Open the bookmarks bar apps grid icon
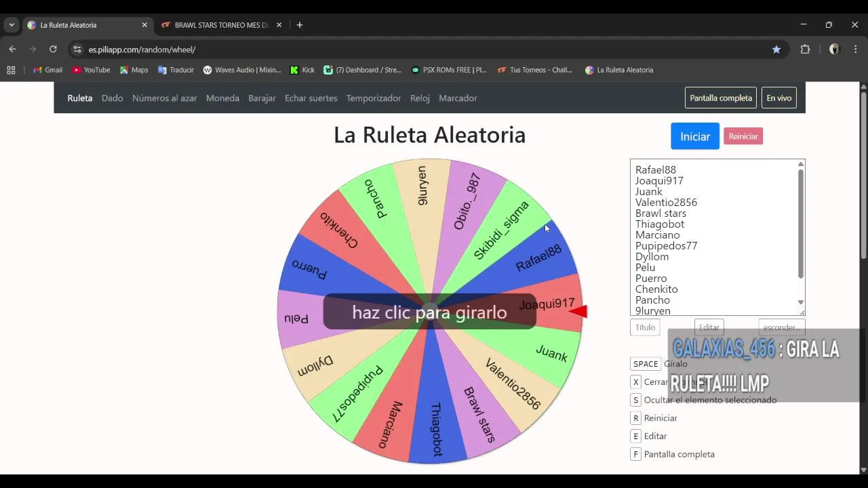Image resolution: width=868 pixels, height=488 pixels. [11, 70]
